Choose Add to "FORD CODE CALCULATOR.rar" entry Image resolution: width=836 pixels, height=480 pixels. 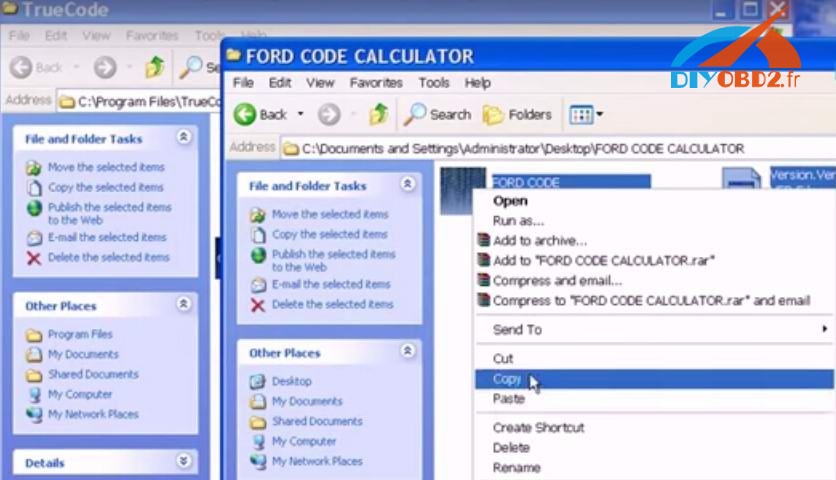[655, 260]
